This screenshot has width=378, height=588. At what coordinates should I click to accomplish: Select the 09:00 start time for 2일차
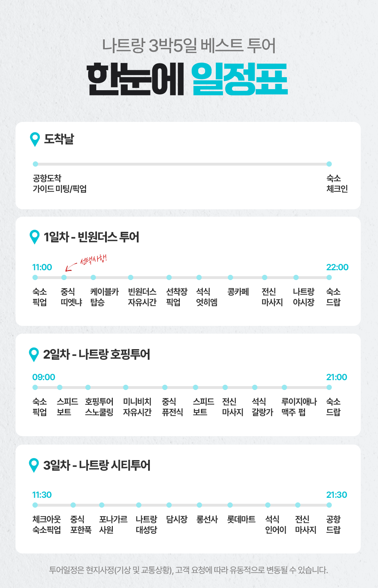[44, 377]
